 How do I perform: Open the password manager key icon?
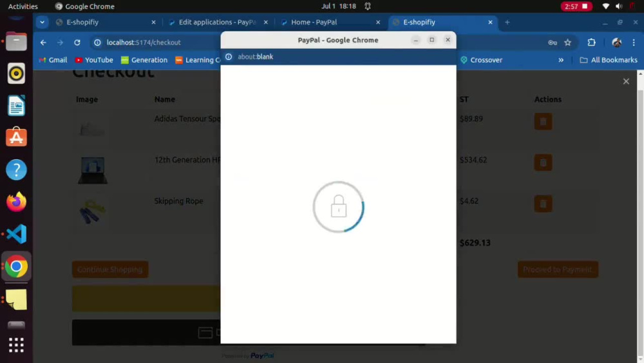553,43
